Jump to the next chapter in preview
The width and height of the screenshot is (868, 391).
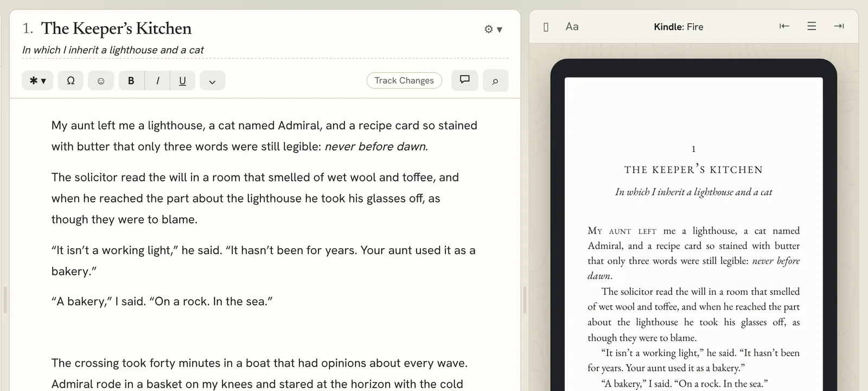coord(839,26)
